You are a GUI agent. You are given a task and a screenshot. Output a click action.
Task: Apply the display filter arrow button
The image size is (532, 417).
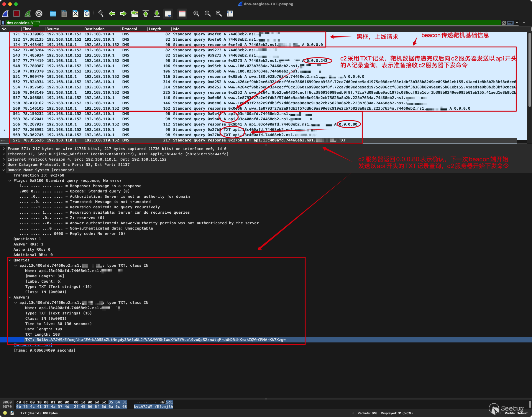[510, 23]
